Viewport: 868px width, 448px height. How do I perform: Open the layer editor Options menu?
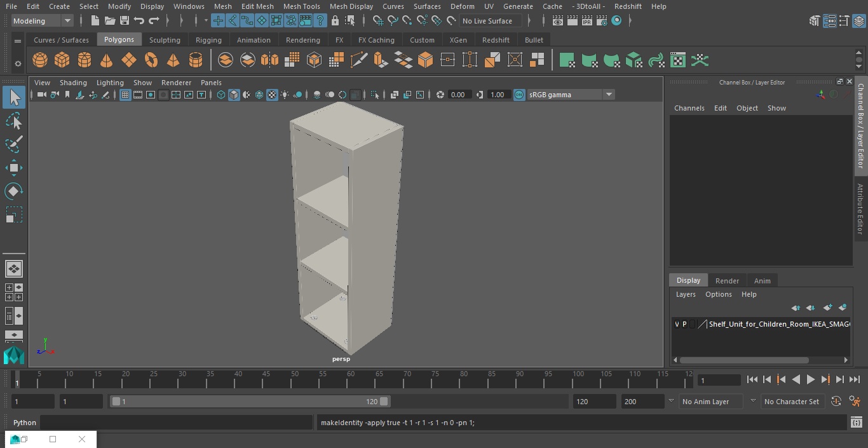(x=719, y=294)
